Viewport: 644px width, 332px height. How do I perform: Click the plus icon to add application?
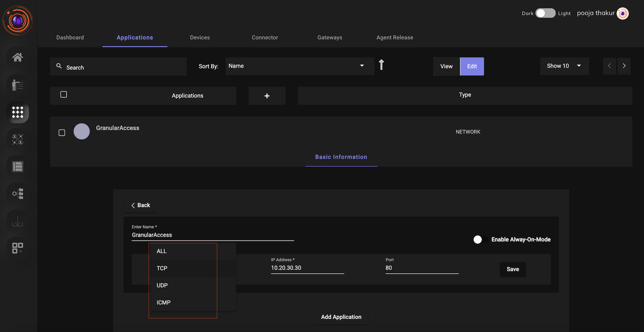pyautogui.click(x=267, y=96)
